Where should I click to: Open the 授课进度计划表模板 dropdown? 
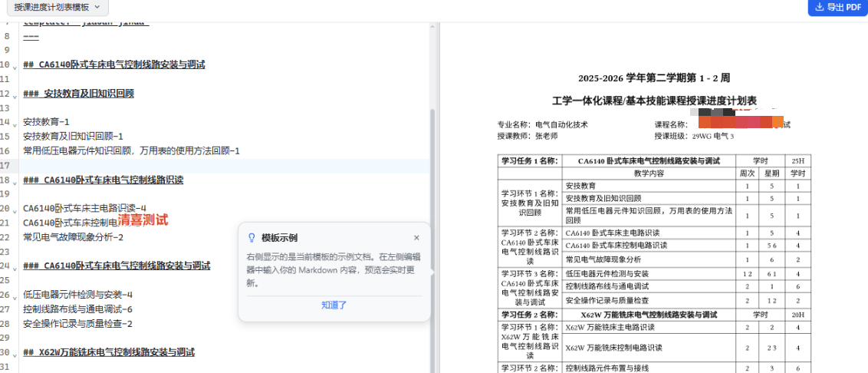pyautogui.click(x=57, y=7)
